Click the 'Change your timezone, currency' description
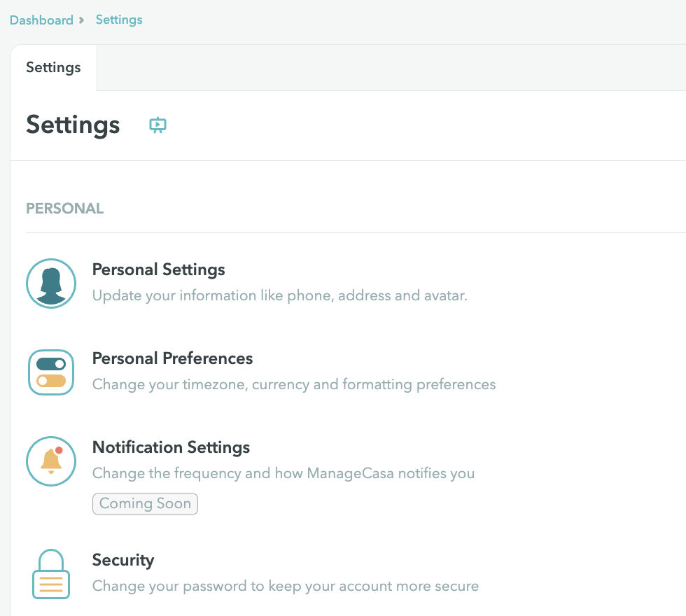This screenshot has width=686, height=616. (294, 384)
